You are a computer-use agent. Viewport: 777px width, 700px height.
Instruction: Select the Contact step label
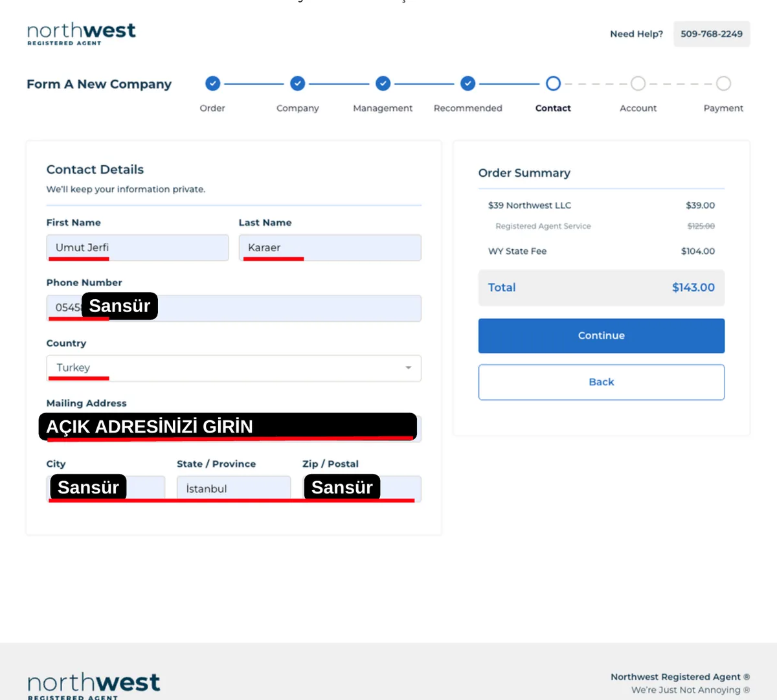[x=553, y=108]
